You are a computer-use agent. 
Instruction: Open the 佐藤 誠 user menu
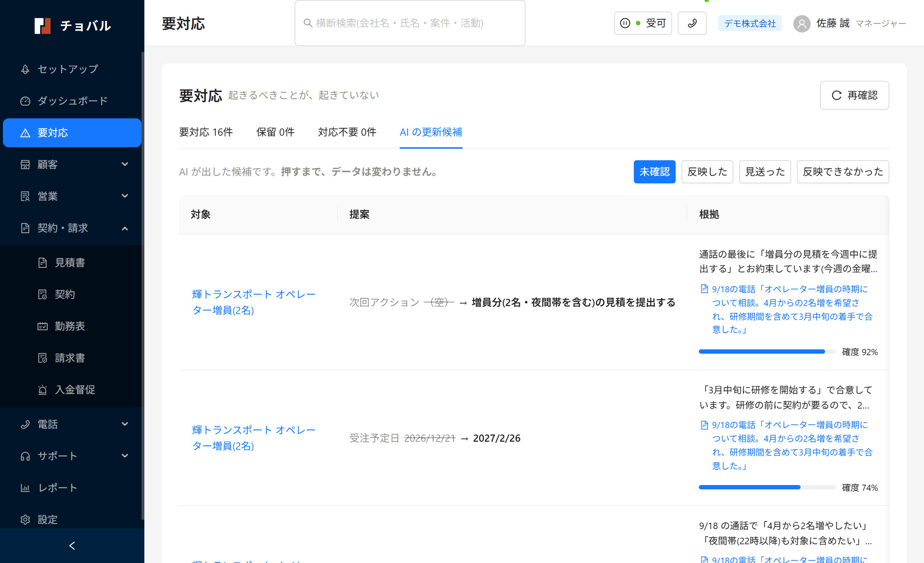point(849,23)
